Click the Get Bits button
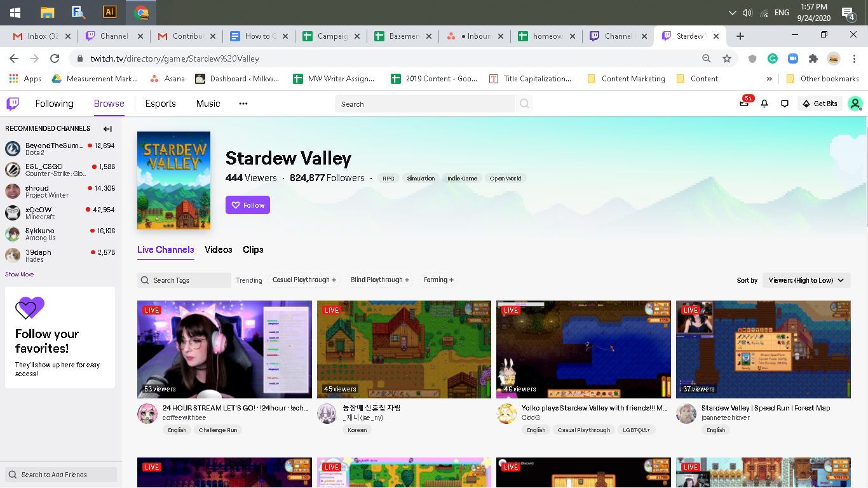This screenshot has height=488, width=868. tap(820, 104)
